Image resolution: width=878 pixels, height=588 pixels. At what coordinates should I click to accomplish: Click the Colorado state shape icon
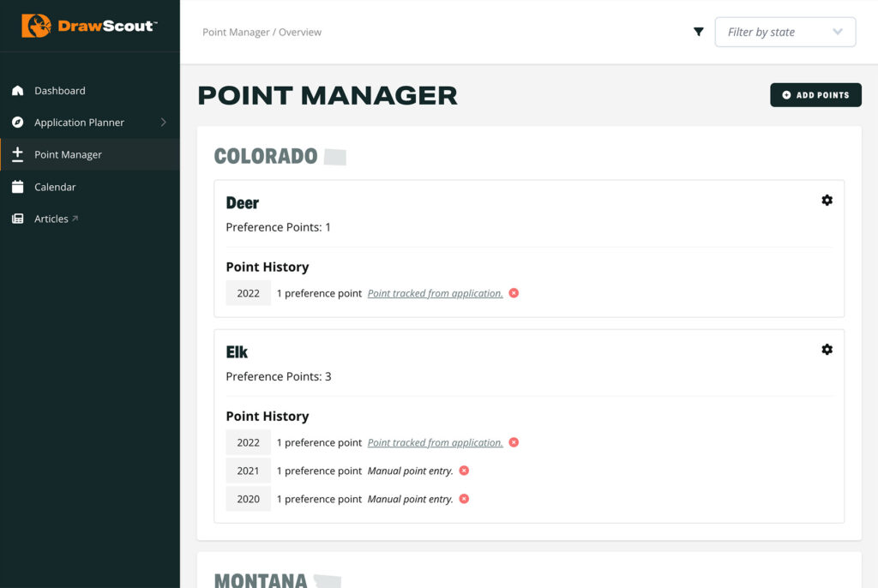click(335, 156)
